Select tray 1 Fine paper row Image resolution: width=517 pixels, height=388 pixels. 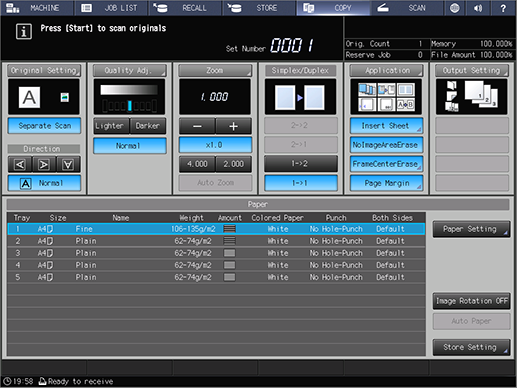(x=216, y=229)
